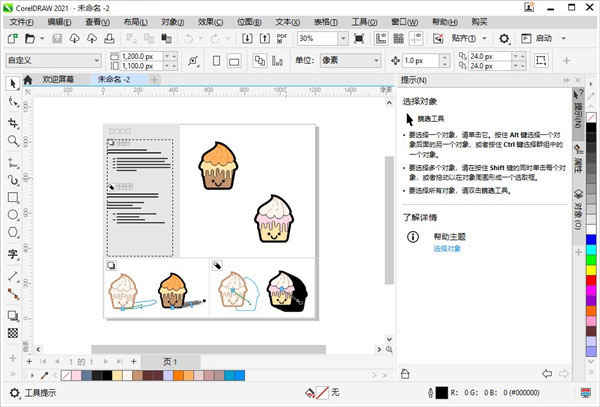The image size is (600, 407).
Task: Click the Export icon
Action: click(265, 38)
